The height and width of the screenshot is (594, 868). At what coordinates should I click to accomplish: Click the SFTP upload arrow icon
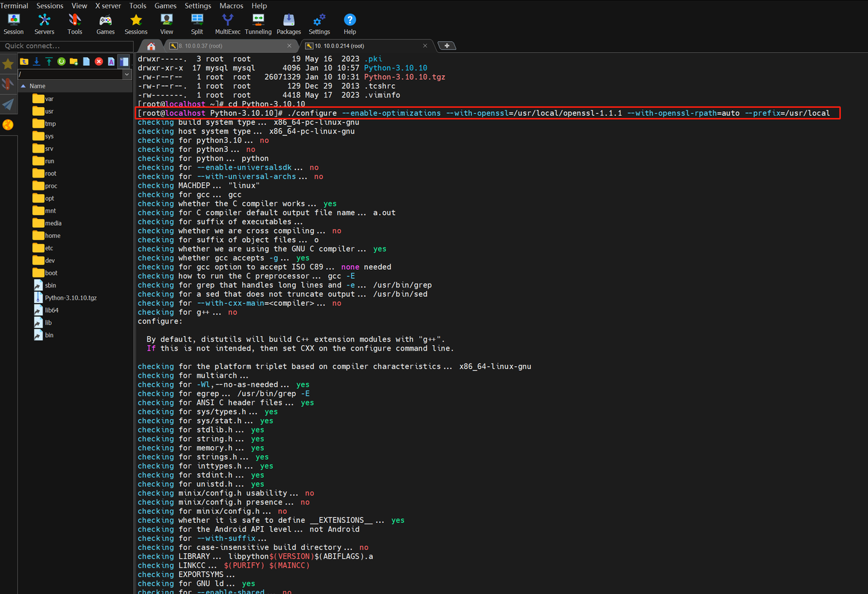[49, 62]
